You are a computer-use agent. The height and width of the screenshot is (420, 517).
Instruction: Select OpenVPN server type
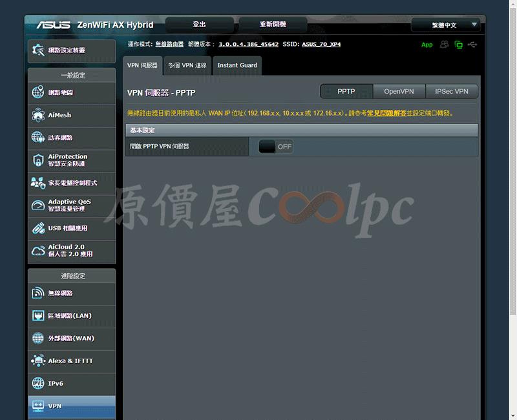pos(399,91)
